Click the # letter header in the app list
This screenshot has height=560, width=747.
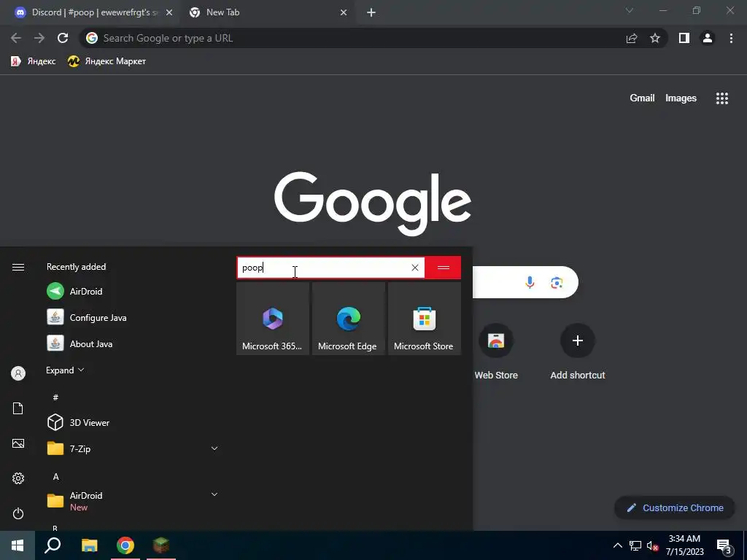click(55, 397)
